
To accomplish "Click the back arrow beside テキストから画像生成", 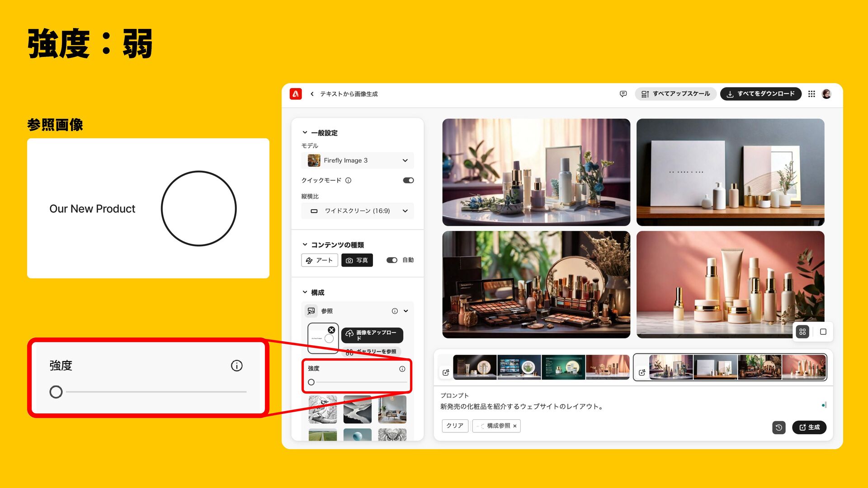I will click(312, 94).
